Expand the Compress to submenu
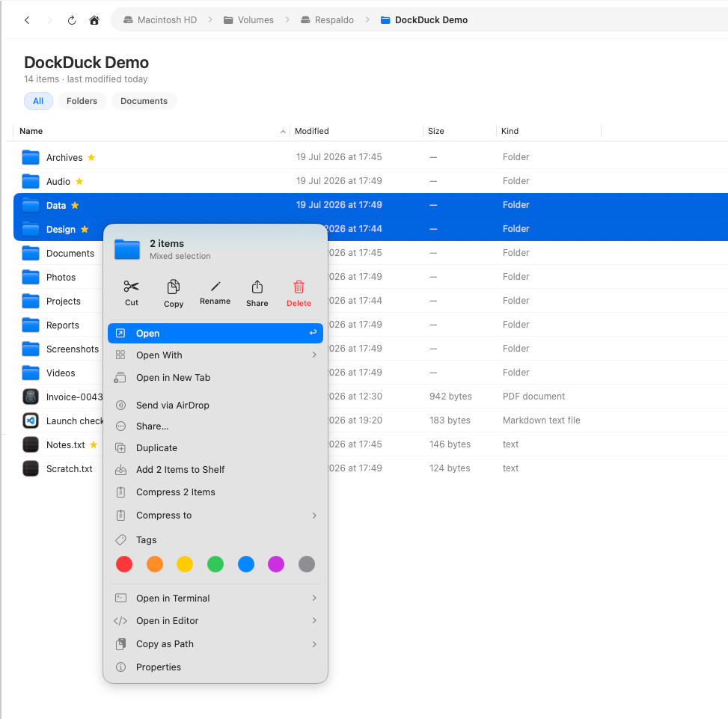Viewport: 728px width, 719px height. [314, 515]
